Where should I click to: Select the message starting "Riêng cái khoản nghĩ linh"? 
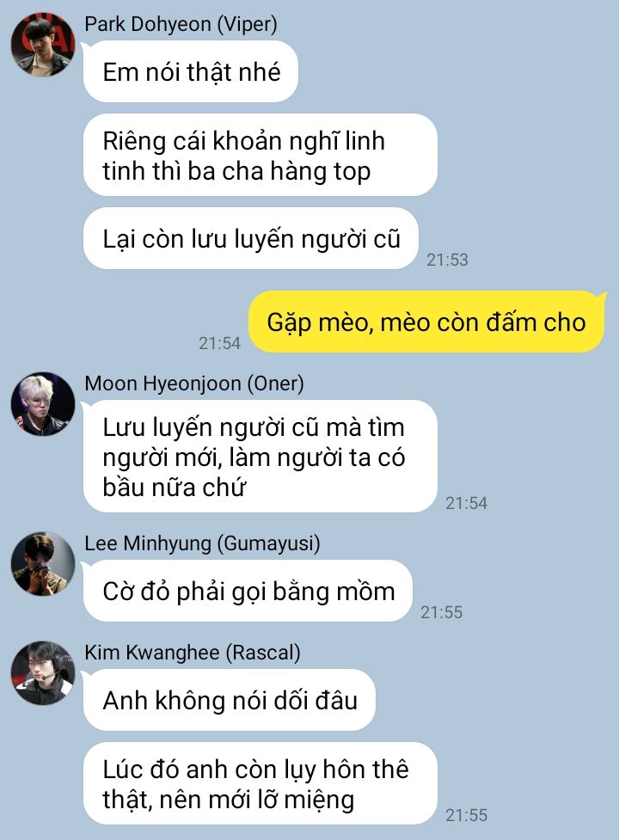tap(260, 156)
